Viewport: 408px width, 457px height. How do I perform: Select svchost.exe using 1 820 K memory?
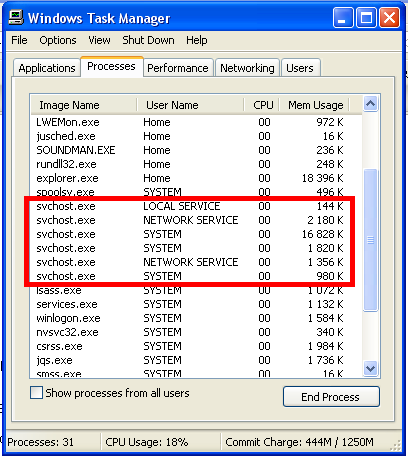click(x=196, y=248)
